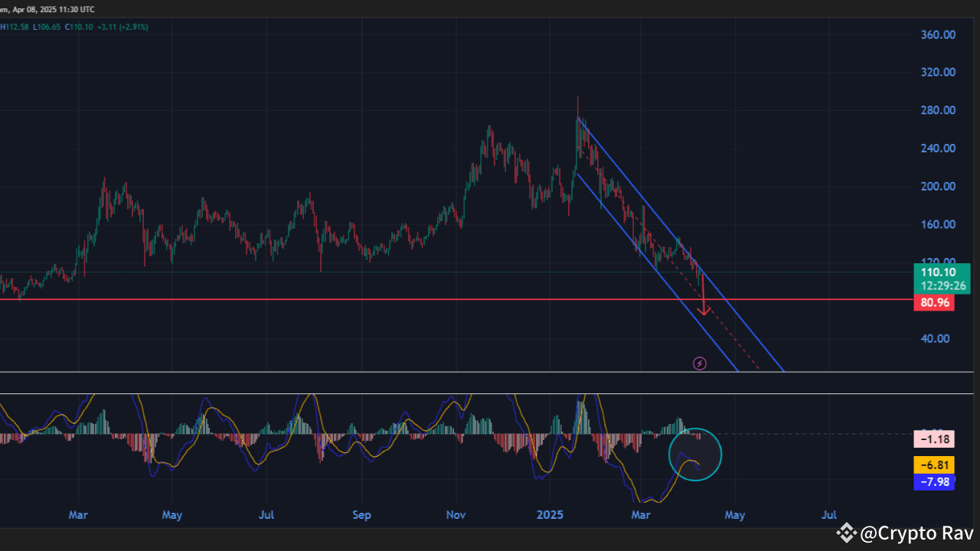The width and height of the screenshot is (980, 551).
Task: Click the red horizontal support line
Action: pos(383,298)
